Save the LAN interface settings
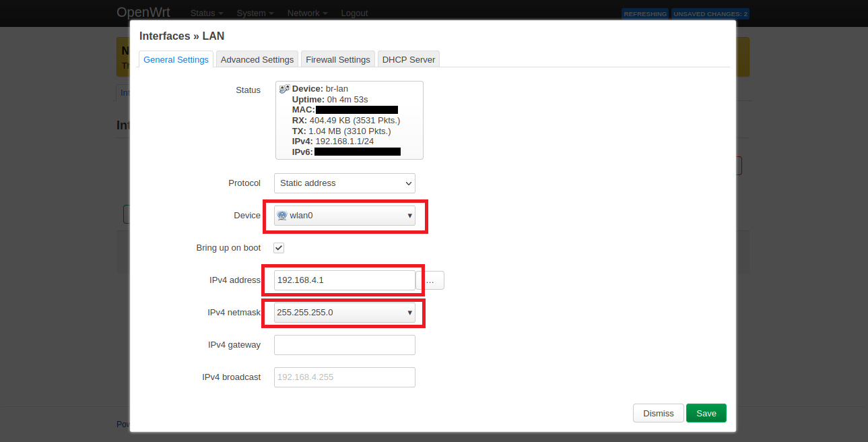 tap(706, 413)
